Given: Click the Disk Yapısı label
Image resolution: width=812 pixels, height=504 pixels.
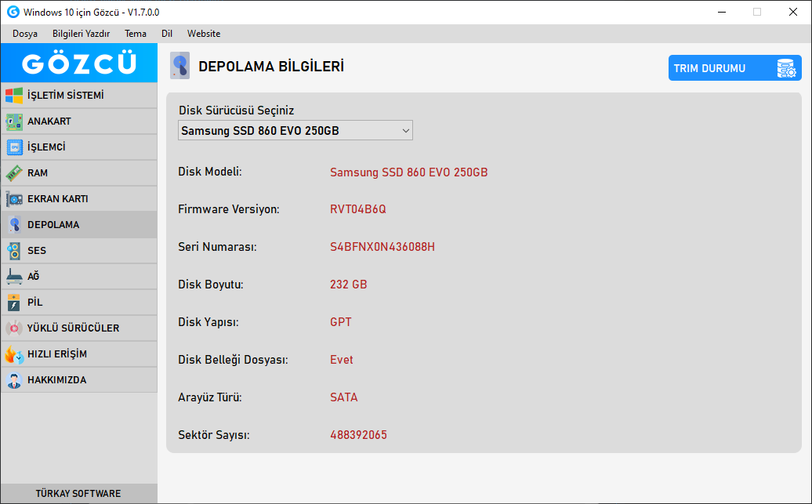Looking at the screenshot, I should [x=208, y=322].
